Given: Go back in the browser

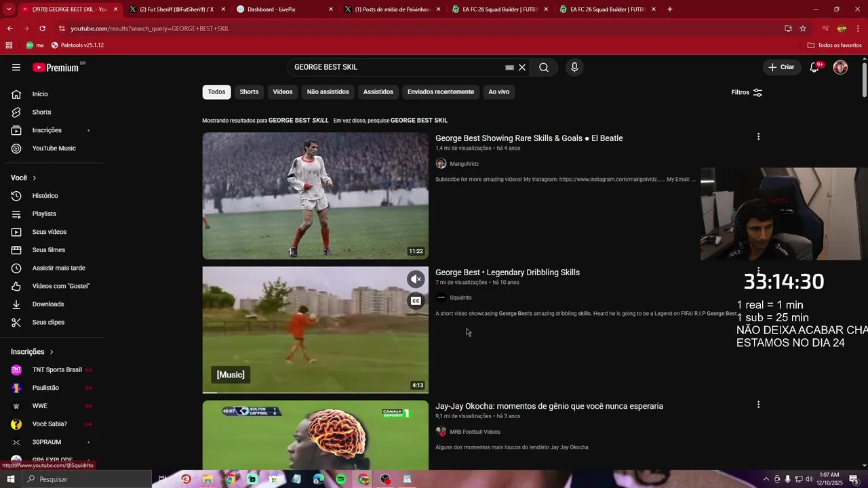Looking at the screenshot, I should click(x=9, y=28).
